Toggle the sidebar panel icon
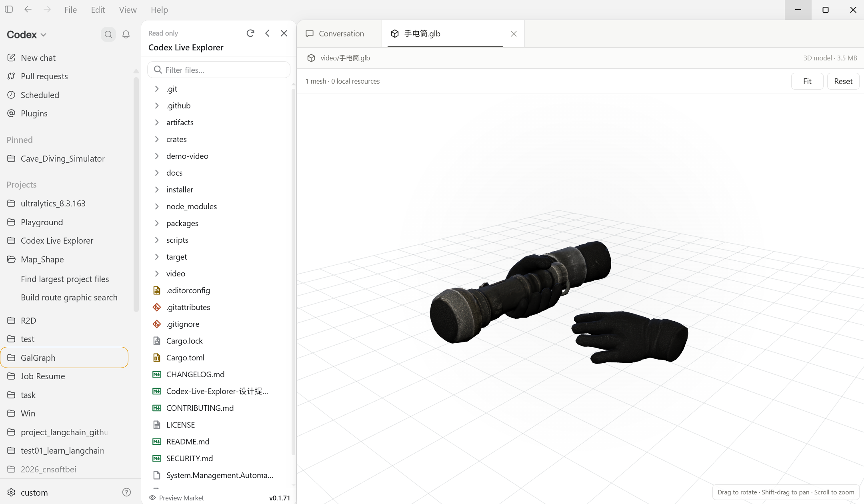Viewport: 864px width, 504px height. pyautogui.click(x=9, y=9)
